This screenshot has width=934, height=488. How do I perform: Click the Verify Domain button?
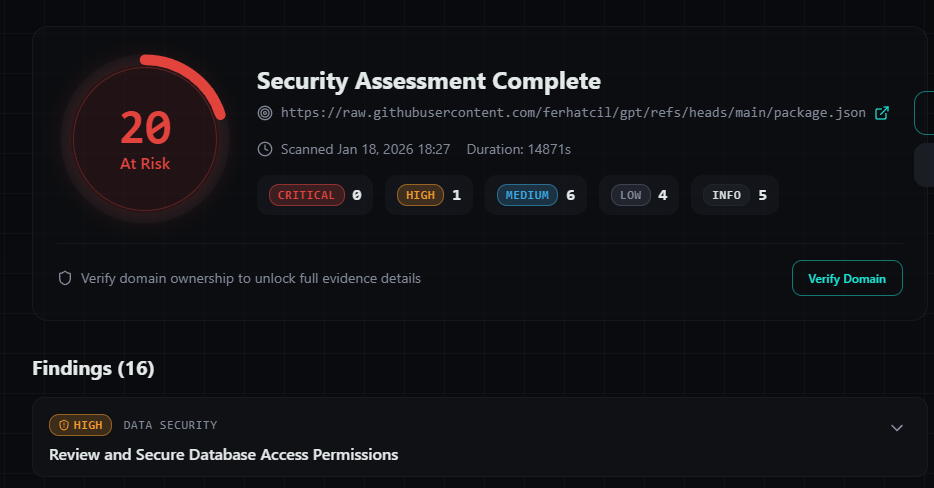tap(847, 278)
